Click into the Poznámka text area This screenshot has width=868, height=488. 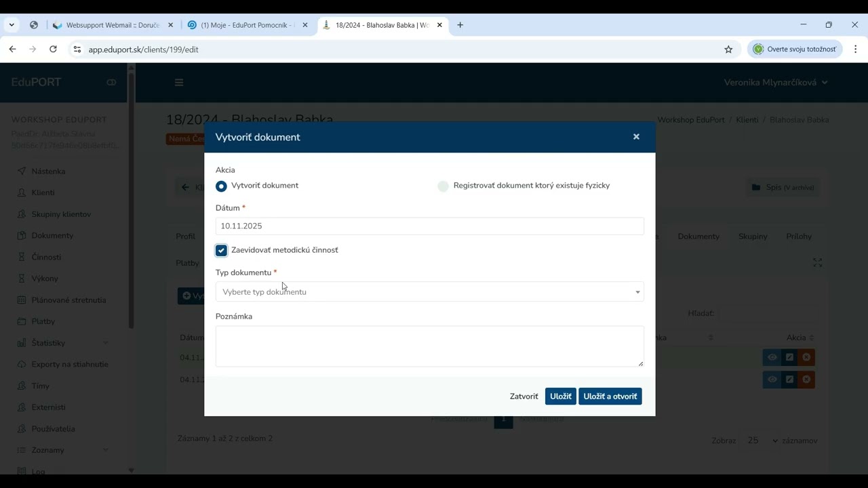(429, 346)
